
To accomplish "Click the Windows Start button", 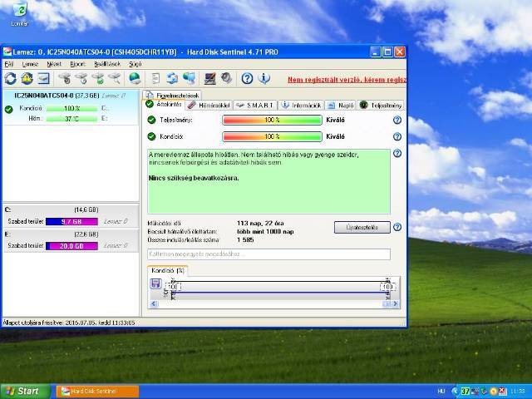I will click(x=23, y=391).
